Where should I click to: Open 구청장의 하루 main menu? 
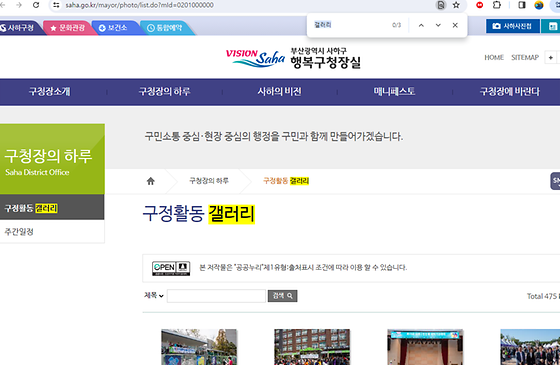(x=164, y=91)
